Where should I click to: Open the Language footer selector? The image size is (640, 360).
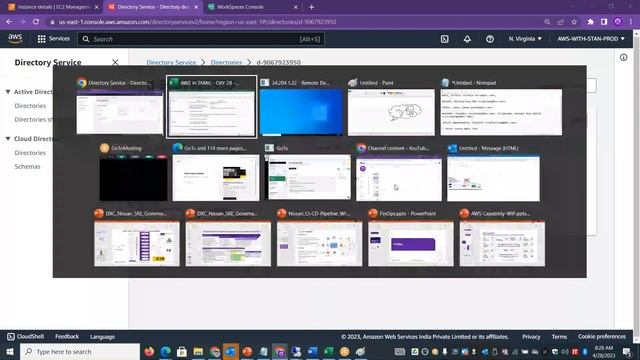point(102,337)
